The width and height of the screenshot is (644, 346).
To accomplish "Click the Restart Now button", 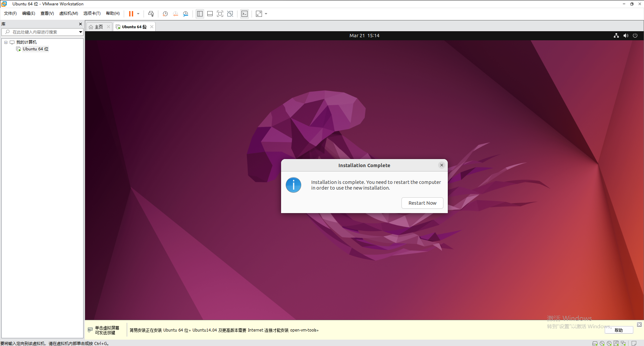I will point(422,203).
